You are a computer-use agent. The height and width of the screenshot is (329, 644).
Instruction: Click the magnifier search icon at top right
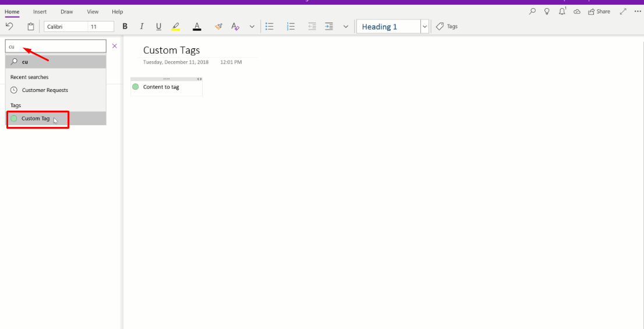click(532, 12)
